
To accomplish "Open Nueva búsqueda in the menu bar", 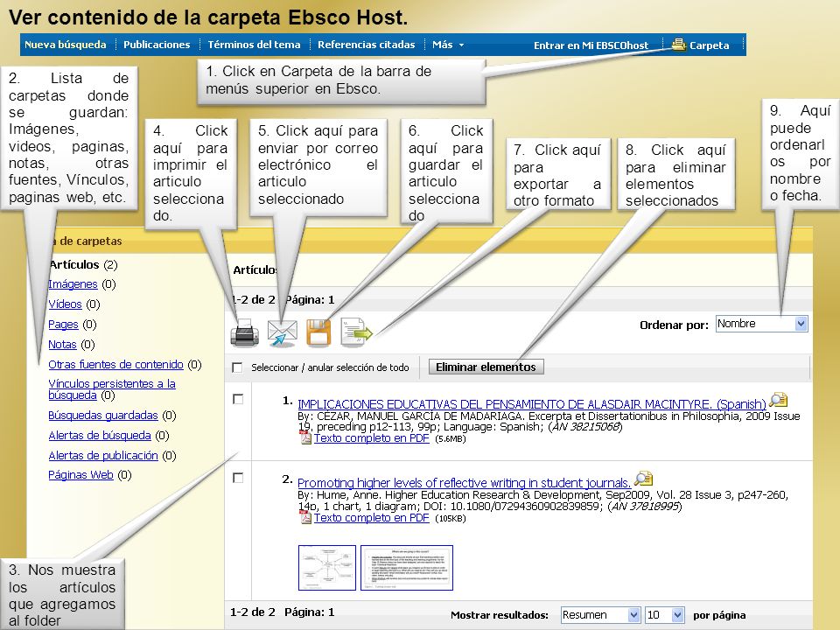I will (x=66, y=45).
